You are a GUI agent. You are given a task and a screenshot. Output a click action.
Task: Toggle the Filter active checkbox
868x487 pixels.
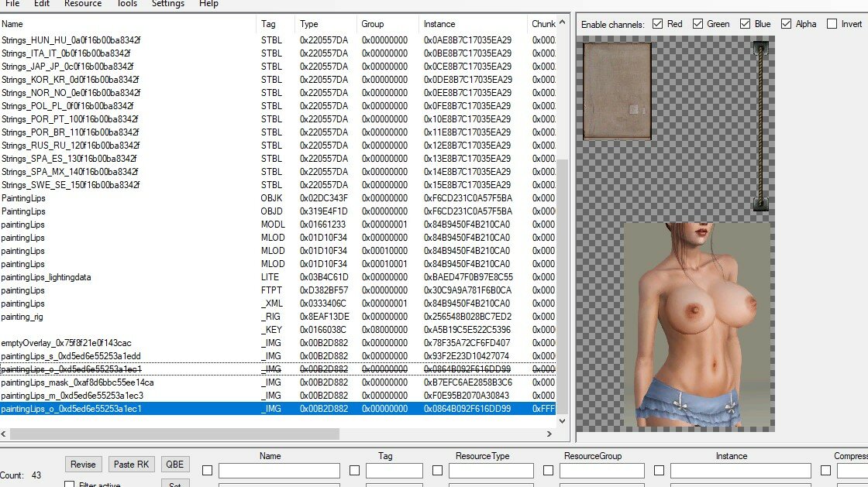pyautogui.click(x=69, y=484)
